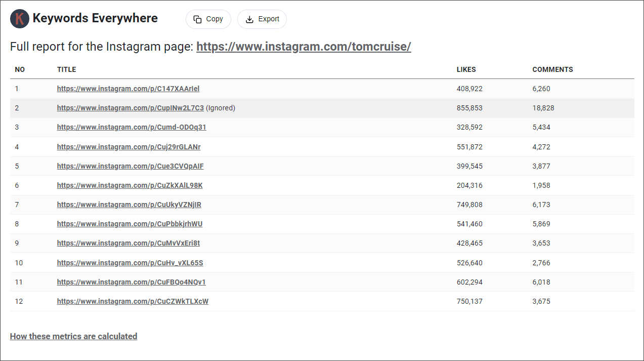Select the comments value 6,173
Screen dimensions: 644x361
pos(541,205)
